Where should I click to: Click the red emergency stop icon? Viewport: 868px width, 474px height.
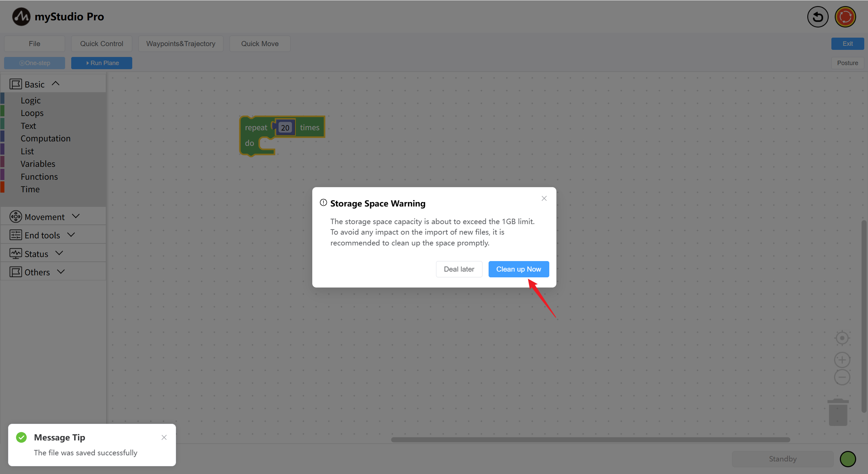(x=845, y=17)
